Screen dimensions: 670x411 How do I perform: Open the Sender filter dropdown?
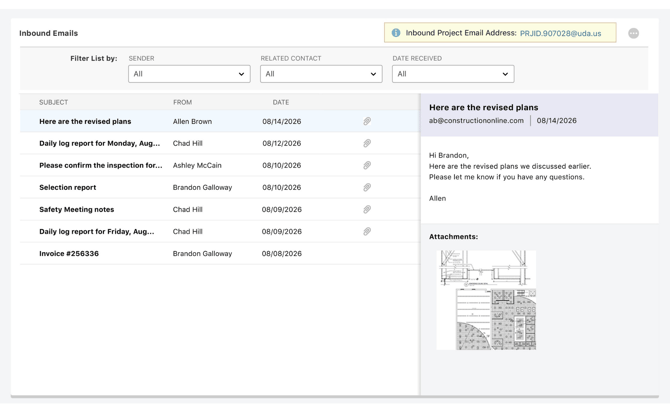(x=189, y=74)
